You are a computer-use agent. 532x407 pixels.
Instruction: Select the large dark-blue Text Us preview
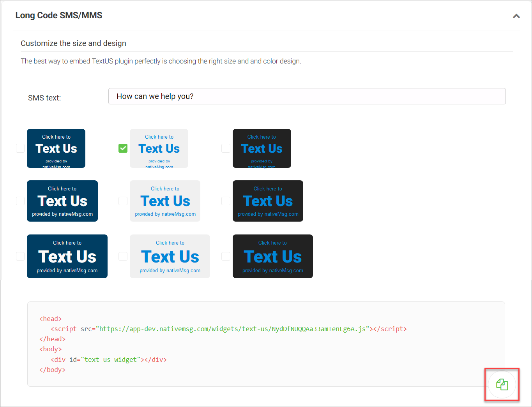point(67,256)
